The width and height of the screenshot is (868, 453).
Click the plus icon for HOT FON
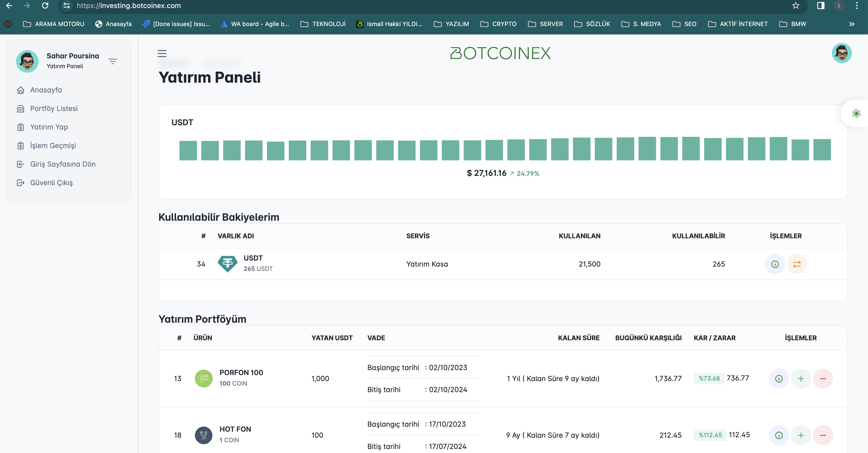(801, 435)
